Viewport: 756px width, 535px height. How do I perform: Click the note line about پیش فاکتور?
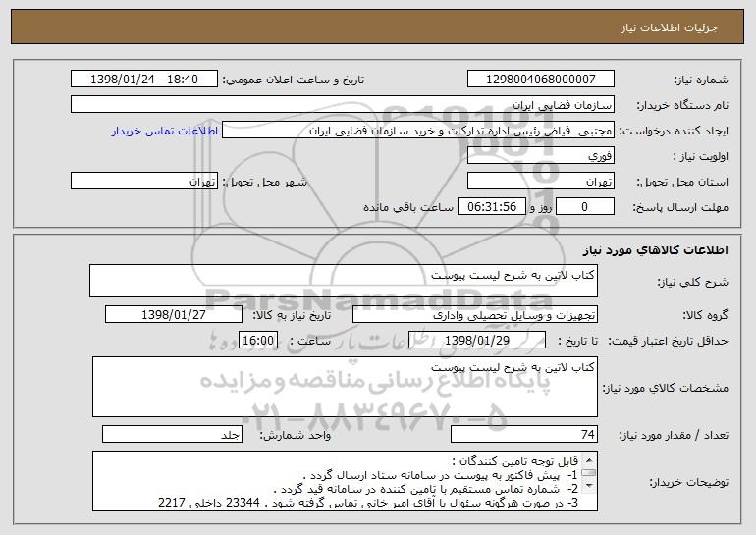pos(441,476)
